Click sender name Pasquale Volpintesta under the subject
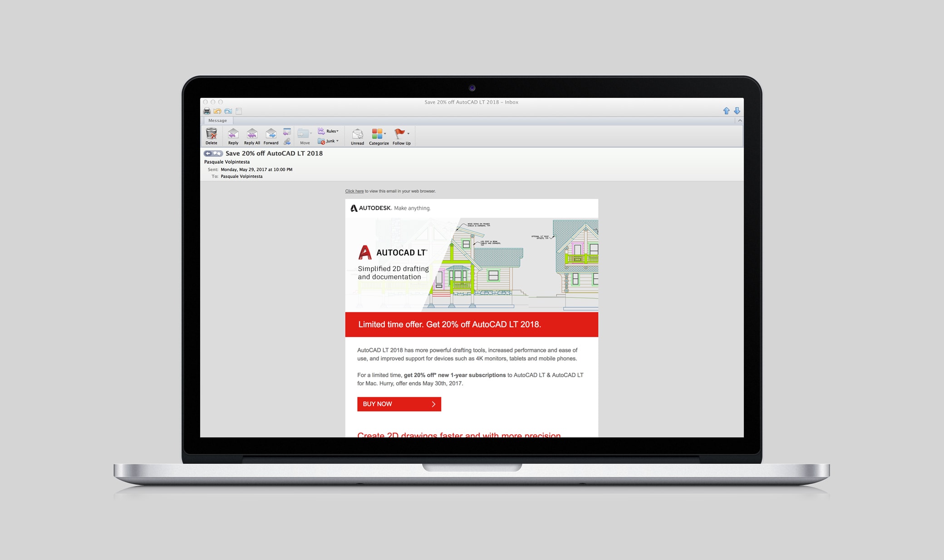 click(227, 162)
